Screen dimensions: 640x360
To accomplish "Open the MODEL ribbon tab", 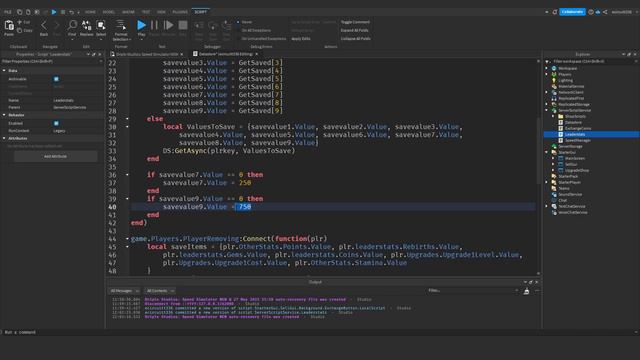I will point(109,12).
